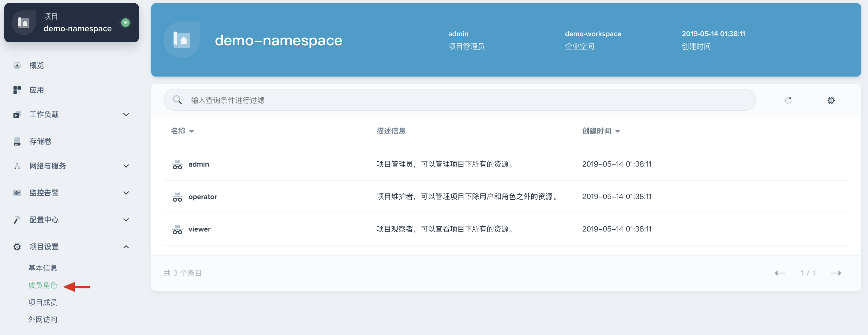Screen dimensions: 868x335
Task: Click the project icon beside demo-namespace in sidebar
Action: (x=24, y=23)
